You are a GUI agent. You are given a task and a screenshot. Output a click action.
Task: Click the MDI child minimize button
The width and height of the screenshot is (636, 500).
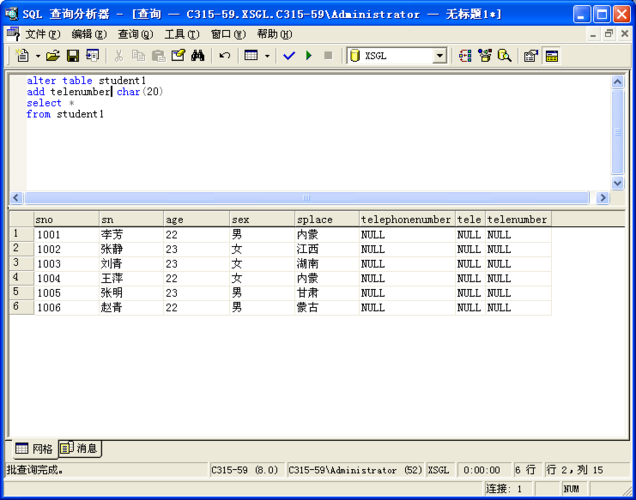coord(593,34)
